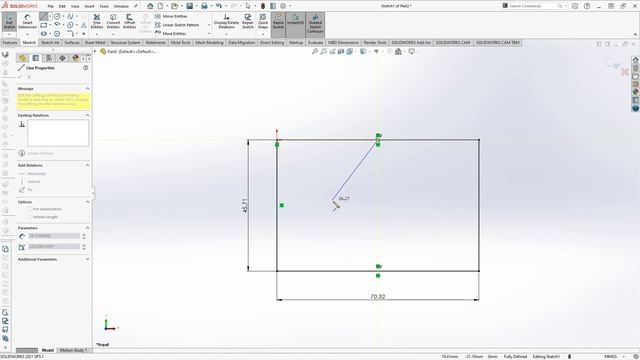Click the New document icon
Image resolution: width=640 pixels, height=360 pixels.
tap(160, 6)
